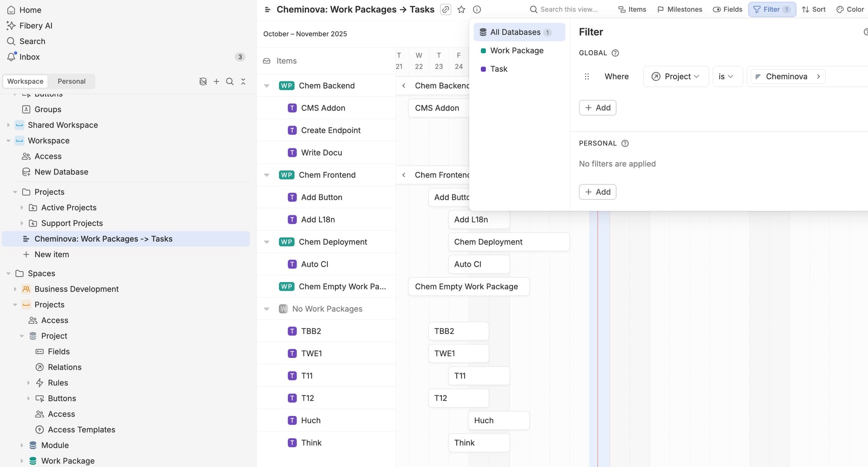Add a new personal filter
868x467 pixels.
597,192
